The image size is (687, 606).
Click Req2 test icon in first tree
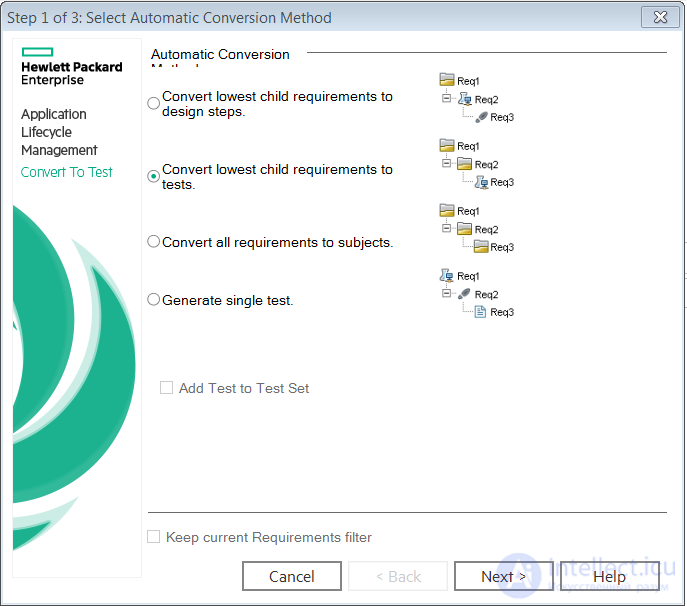465,99
